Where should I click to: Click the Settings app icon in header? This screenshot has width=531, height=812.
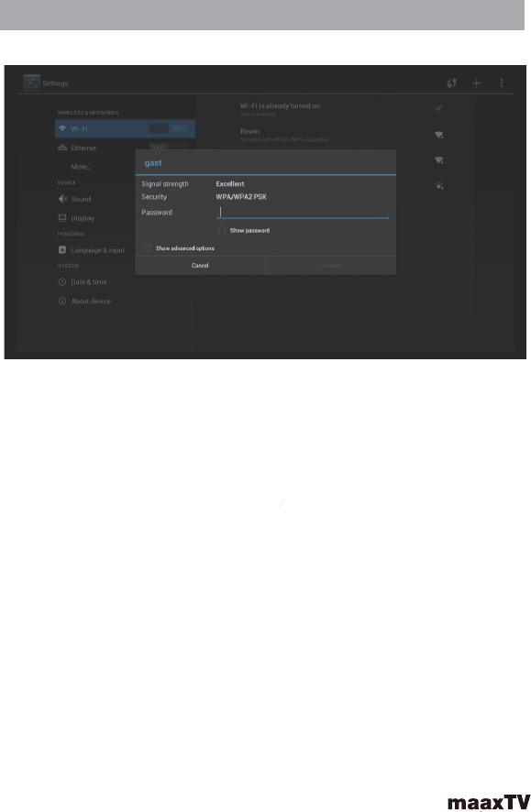coord(31,83)
